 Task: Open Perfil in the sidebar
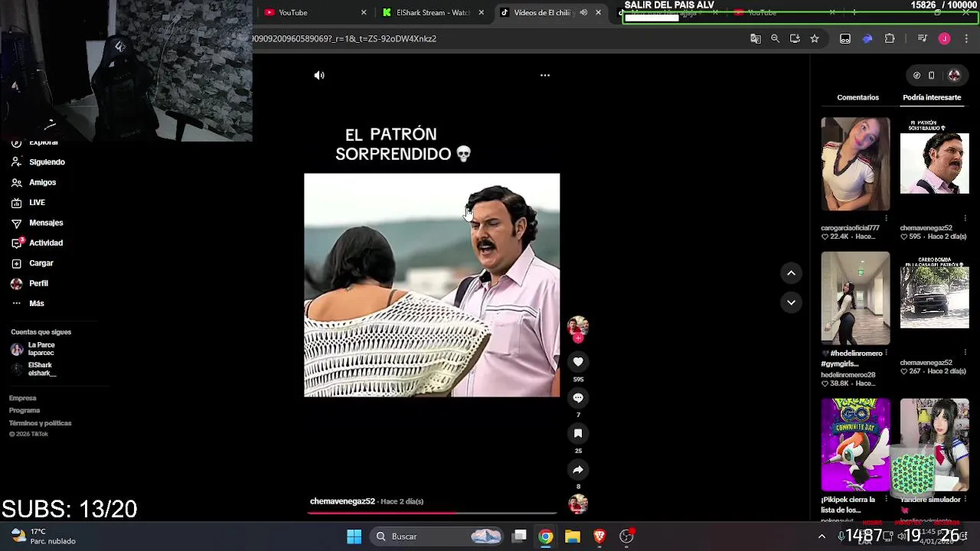[38, 283]
